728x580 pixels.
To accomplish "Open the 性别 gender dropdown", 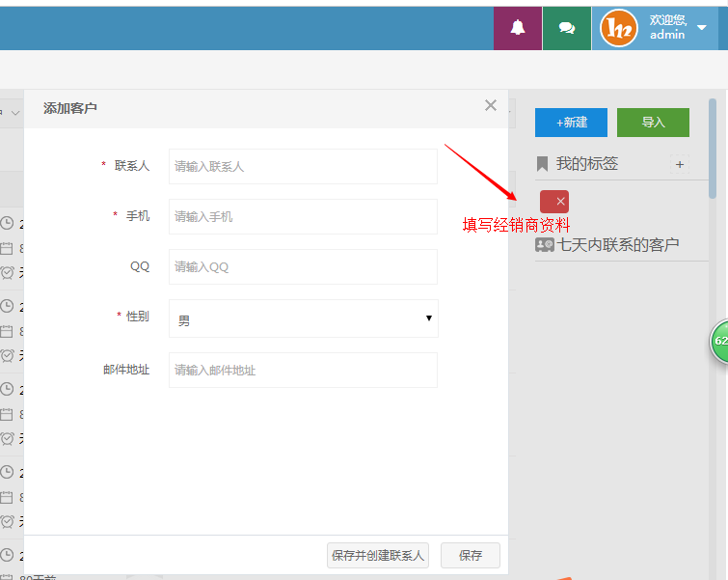I will [x=303, y=318].
